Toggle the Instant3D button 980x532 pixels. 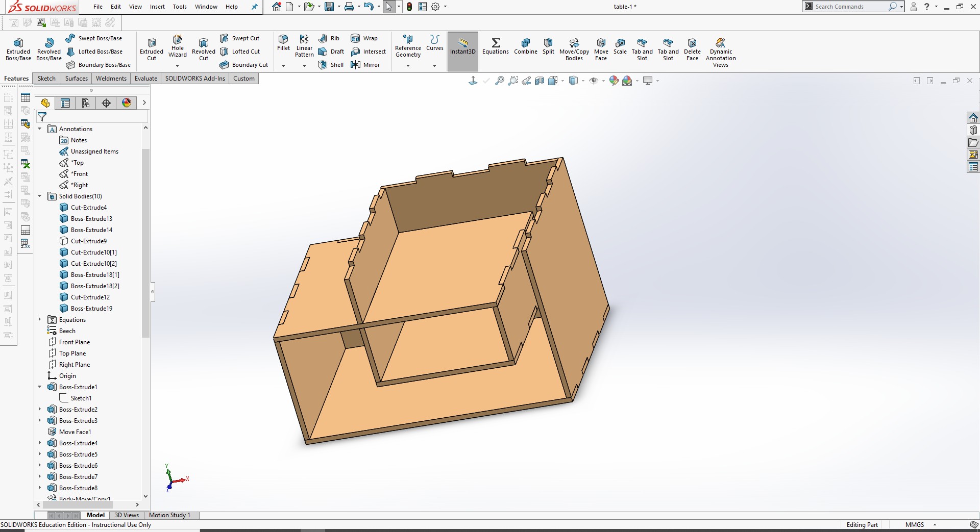click(463, 51)
